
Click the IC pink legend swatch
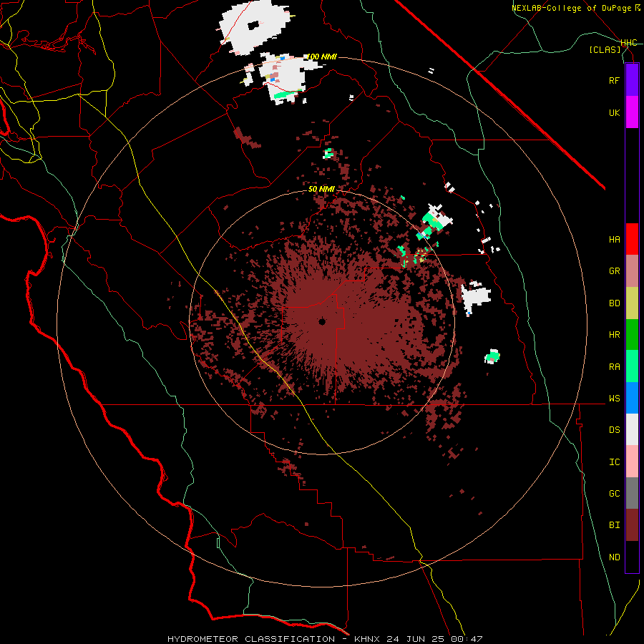pos(632,462)
